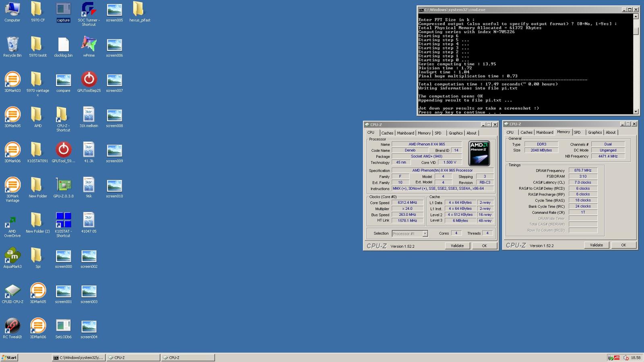The width and height of the screenshot is (644, 362).
Task: Click first CPU-Z taskbar button
Action: point(133,358)
